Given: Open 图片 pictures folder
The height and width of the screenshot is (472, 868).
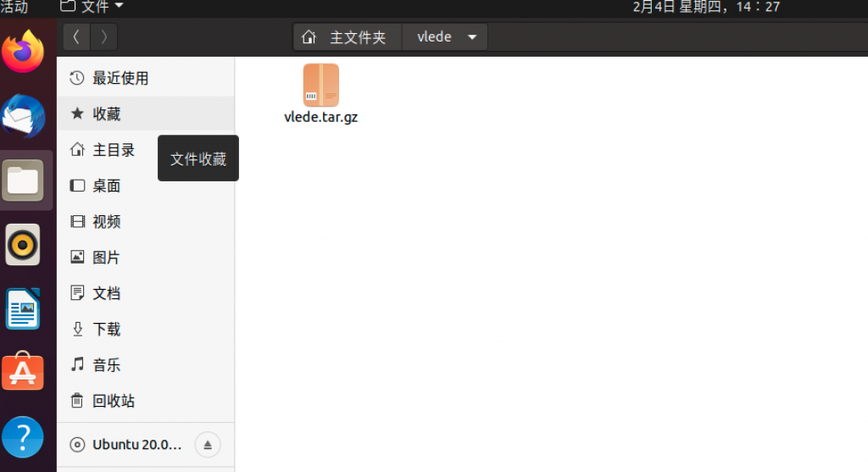Looking at the screenshot, I should [x=146, y=258].
